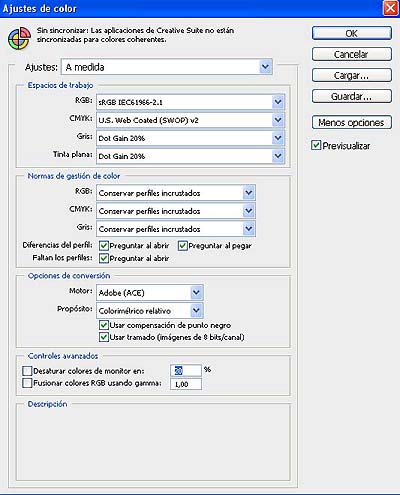This screenshot has height=495, width=400.
Task: Open the Cargar... settings loader
Action: click(x=352, y=76)
